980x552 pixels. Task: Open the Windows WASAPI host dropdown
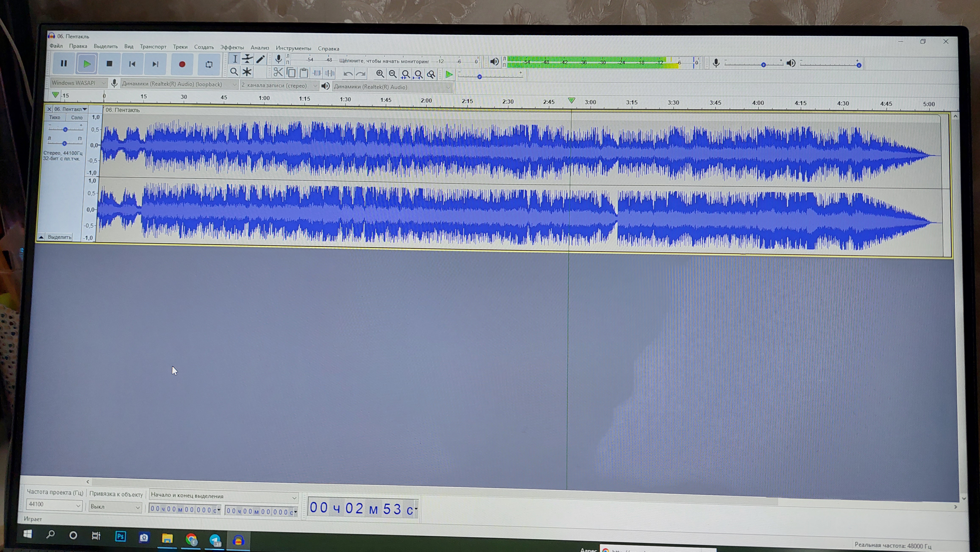[78, 82]
